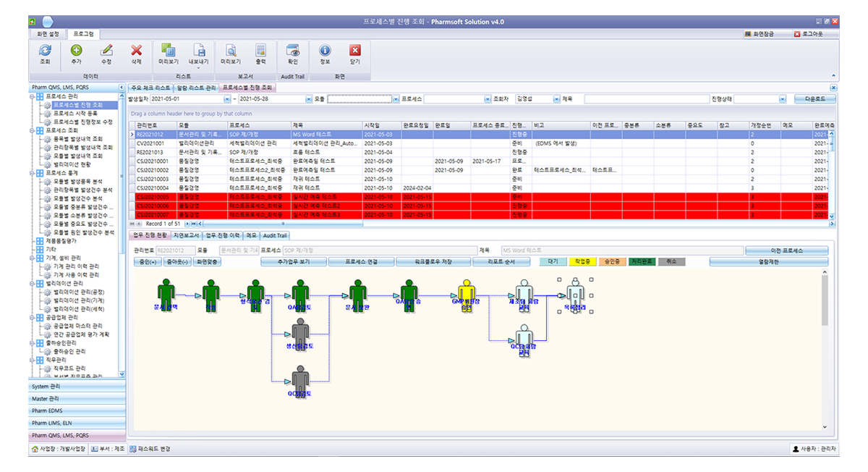Collapse the 프로세스 관리 tree node
868x472 pixels.
[x=33, y=96]
